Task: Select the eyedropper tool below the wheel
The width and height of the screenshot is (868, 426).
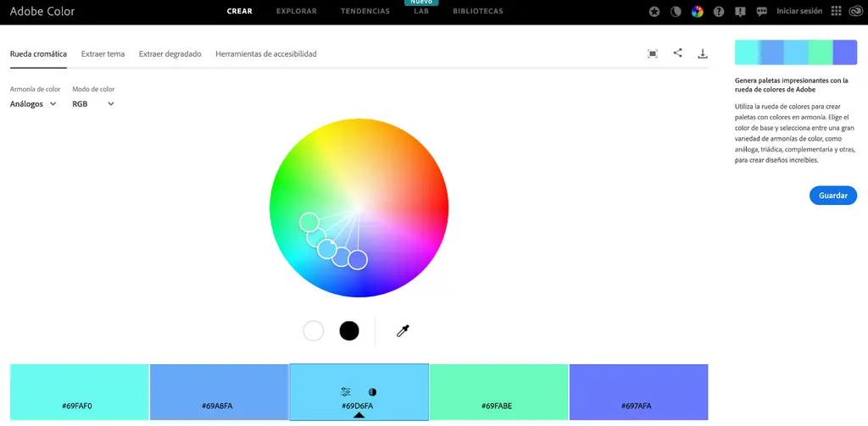Action: click(403, 331)
